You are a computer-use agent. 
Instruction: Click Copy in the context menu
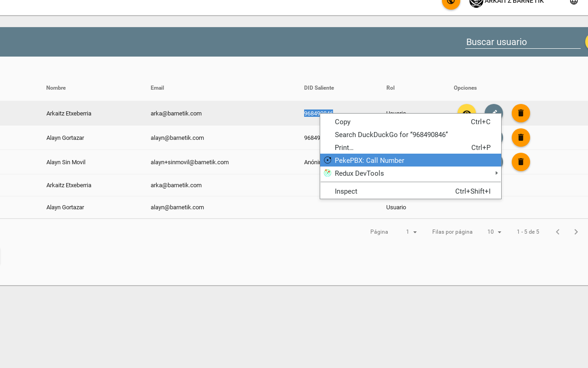coord(342,122)
